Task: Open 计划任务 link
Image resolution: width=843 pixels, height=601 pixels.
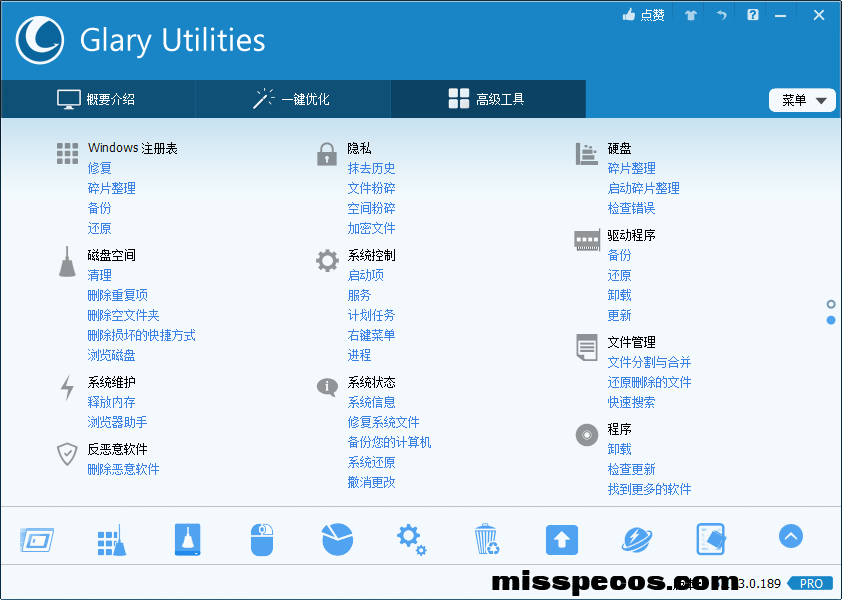Action: (x=372, y=315)
